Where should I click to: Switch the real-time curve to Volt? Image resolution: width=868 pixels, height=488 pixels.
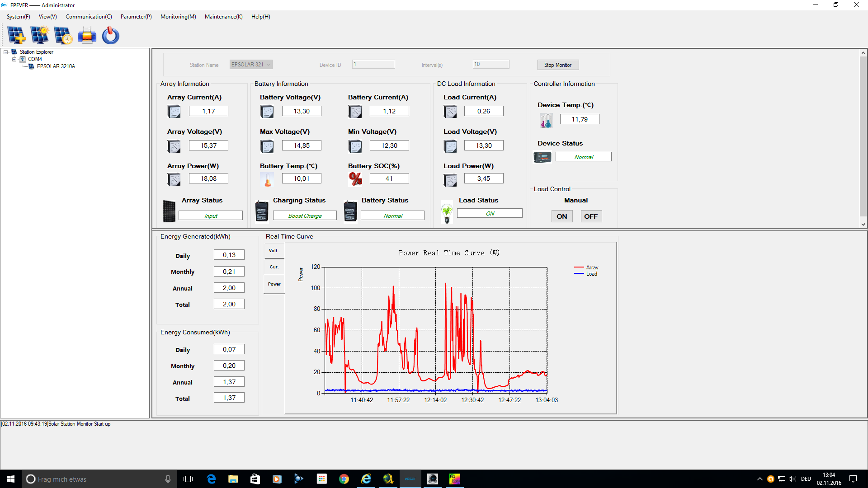tap(274, 251)
